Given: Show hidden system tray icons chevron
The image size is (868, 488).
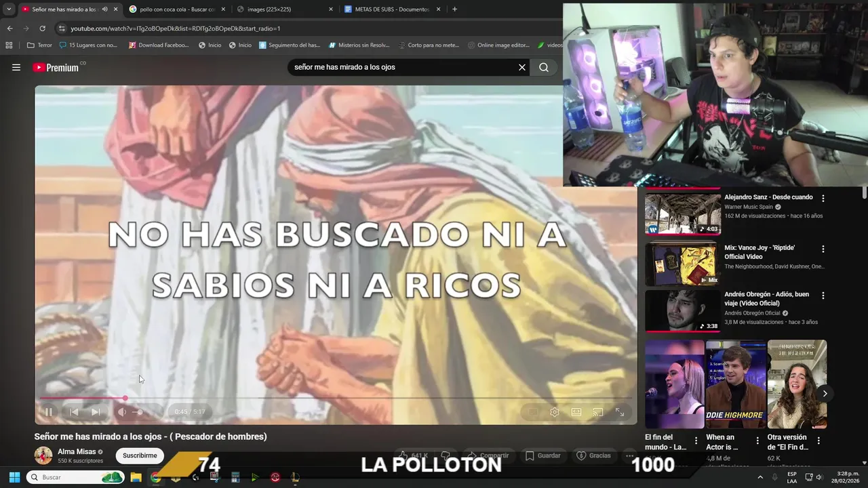Looking at the screenshot, I should [x=760, y=477].
